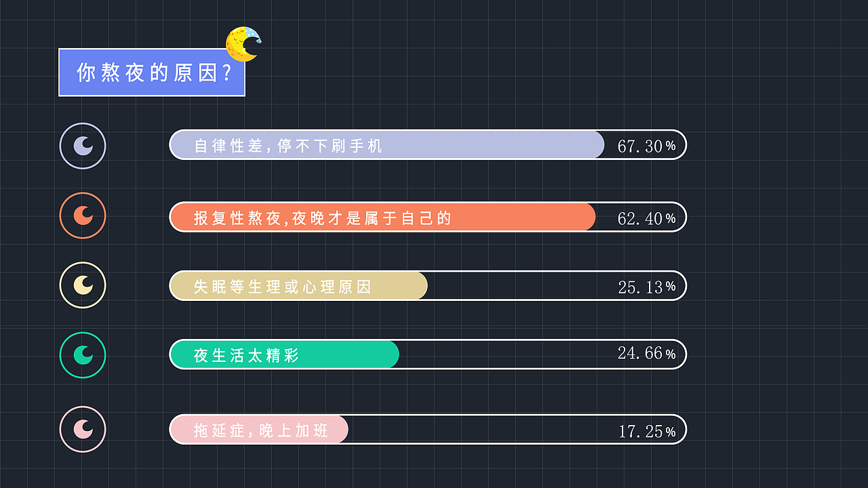Select the yellow bar label 失眠等生理或心理原因
The height and width of the screenshot is (488, 868).
(x=283, y=287)
